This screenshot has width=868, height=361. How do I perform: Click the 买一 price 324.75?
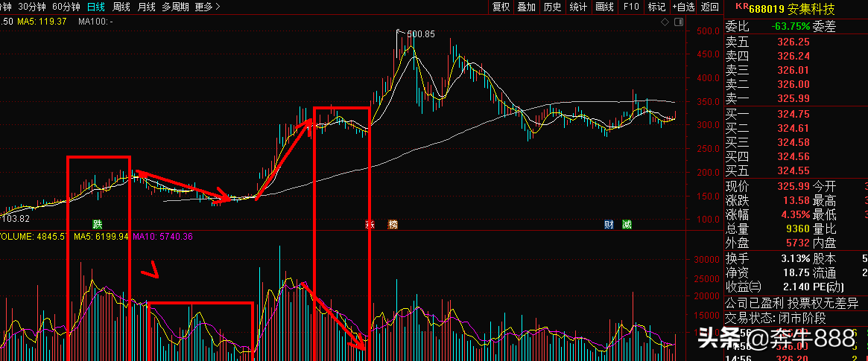[793, 115]
